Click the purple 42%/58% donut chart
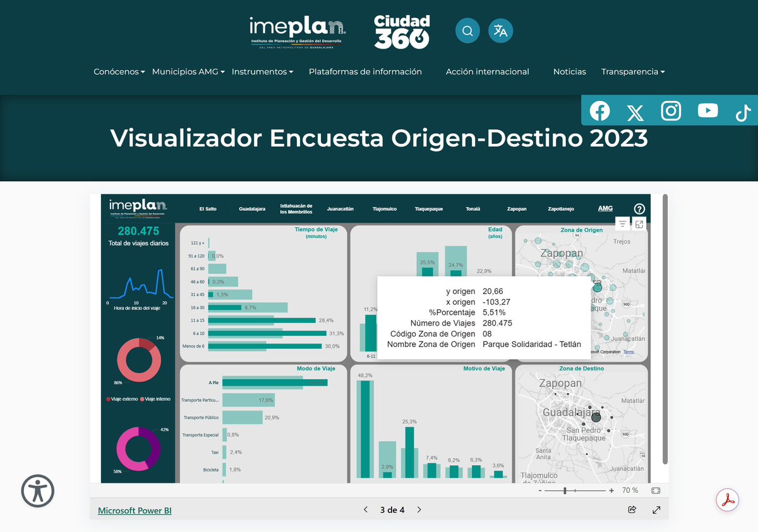758x532 pixels. pos(137,449)
